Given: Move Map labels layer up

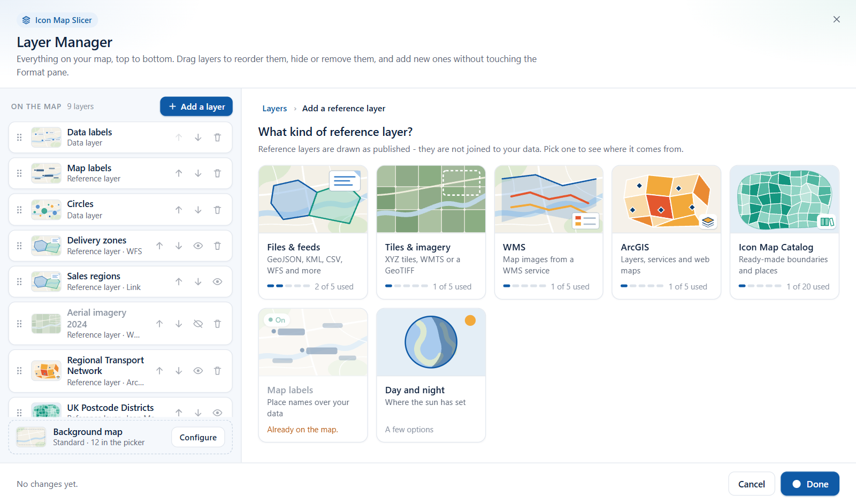Looking at the screenshot, I should pyautogui.click(x=179, y=173).
